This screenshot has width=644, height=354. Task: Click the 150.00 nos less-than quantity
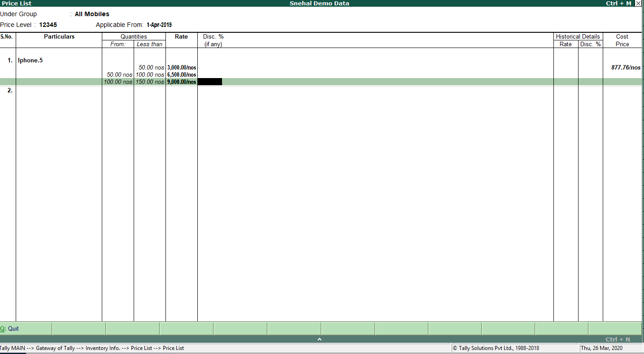(x=150, y=82)
